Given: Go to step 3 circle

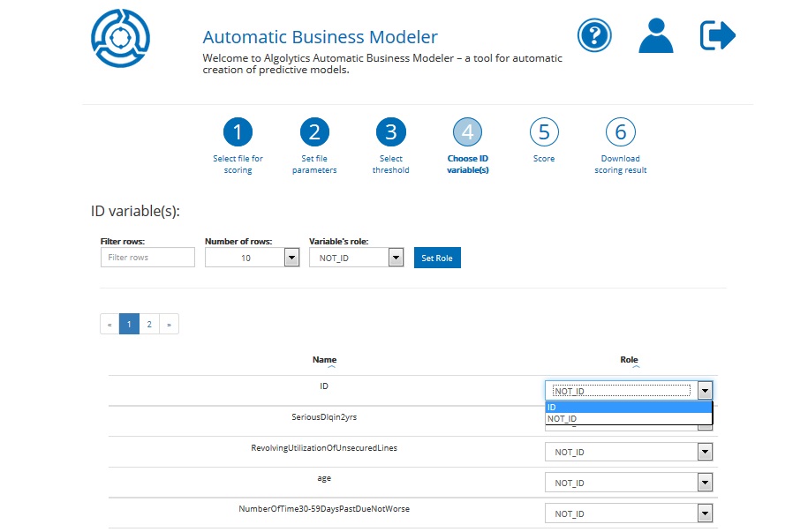Looking at the screenshot, I should point(391,131).
